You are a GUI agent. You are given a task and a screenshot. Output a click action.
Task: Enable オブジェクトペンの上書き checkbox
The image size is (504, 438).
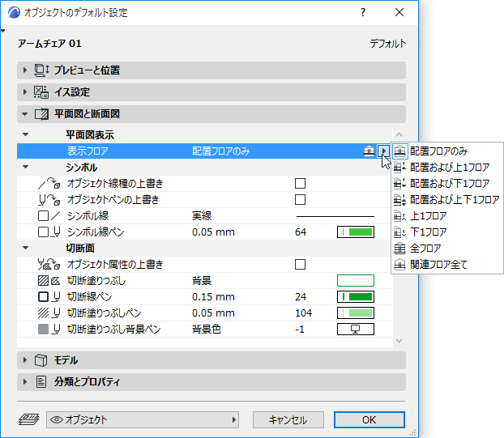click(x=301, y=200)
